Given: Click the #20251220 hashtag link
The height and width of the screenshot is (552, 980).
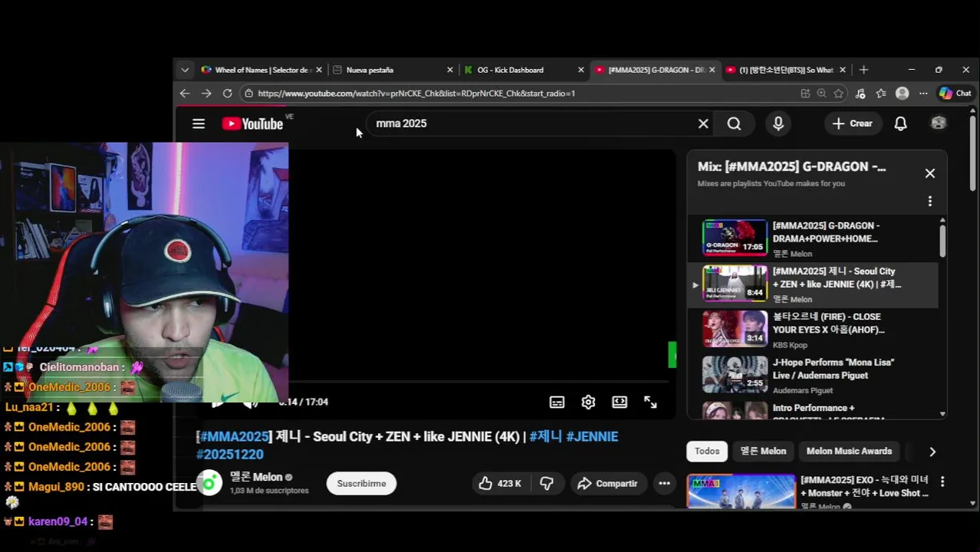Looking at the screenshot, I should click(x=230, y=455).
